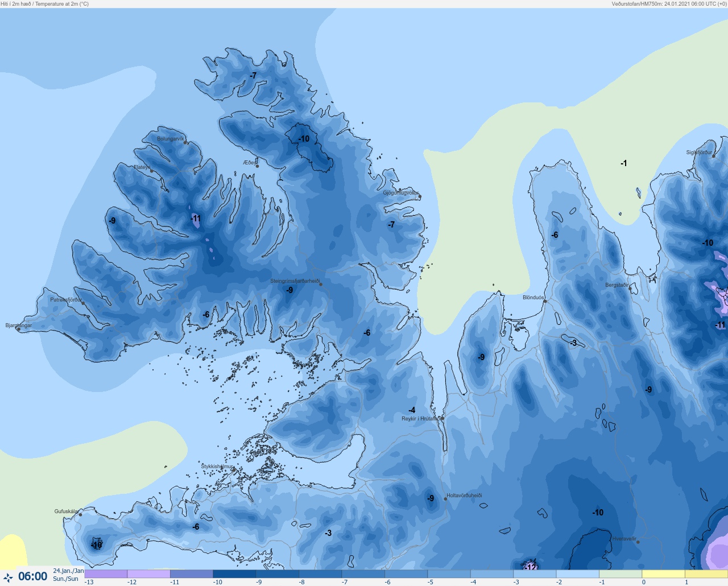
Task: Select the Patreksfjörður station label
Action: click(66, 300)
